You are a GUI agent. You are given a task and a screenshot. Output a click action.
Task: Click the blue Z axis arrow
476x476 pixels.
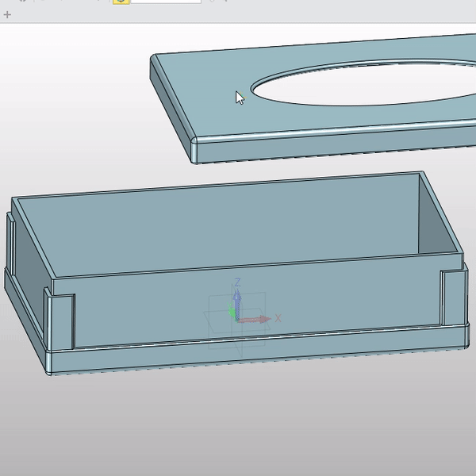tap(237, 305)
